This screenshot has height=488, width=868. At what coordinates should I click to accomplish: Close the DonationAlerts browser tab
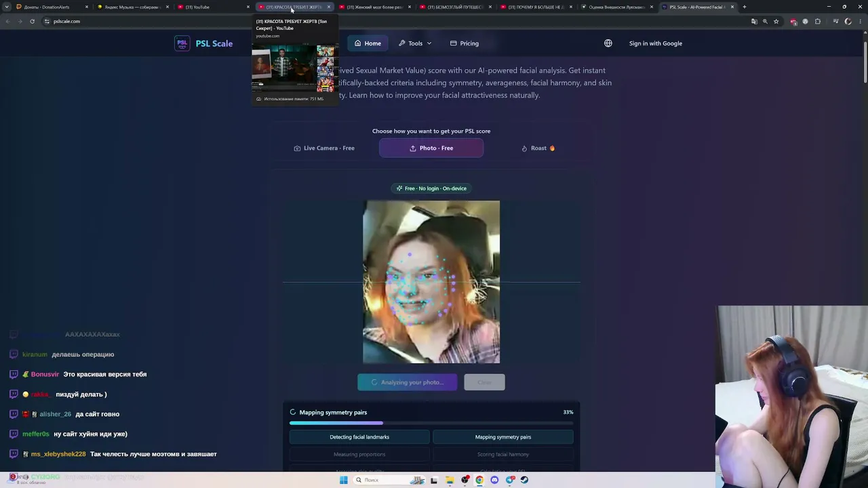point(87,7)
